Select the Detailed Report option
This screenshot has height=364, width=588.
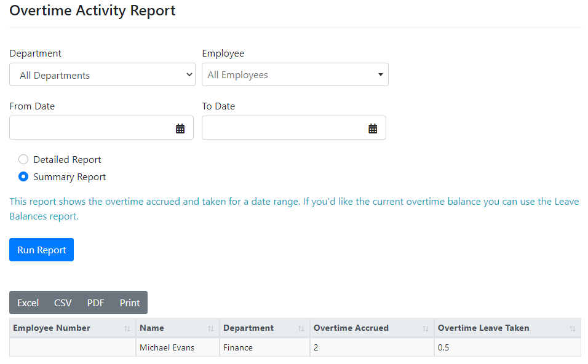click(x=23, y=159)
